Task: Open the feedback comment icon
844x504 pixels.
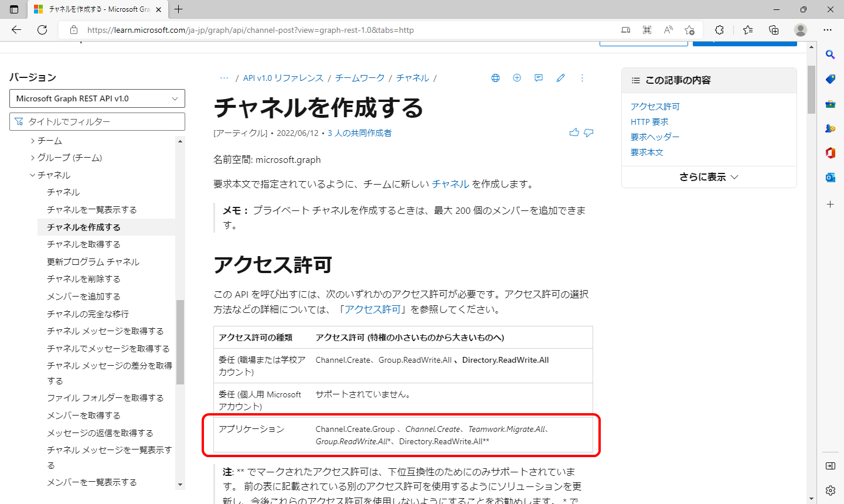Action: [x=539, y=78]
